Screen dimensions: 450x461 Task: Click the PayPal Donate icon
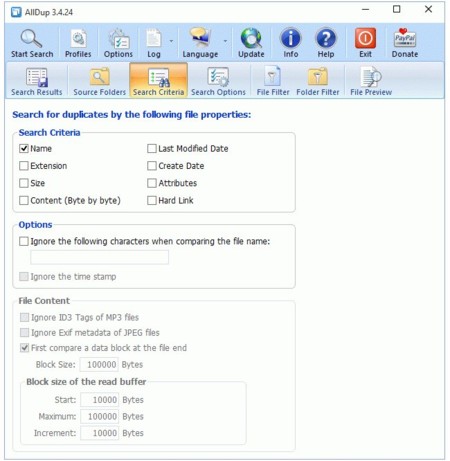click(405, 38)
